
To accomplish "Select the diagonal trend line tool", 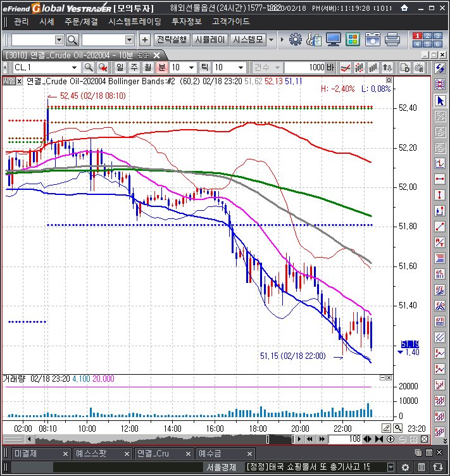I will [x=441, y=226].
